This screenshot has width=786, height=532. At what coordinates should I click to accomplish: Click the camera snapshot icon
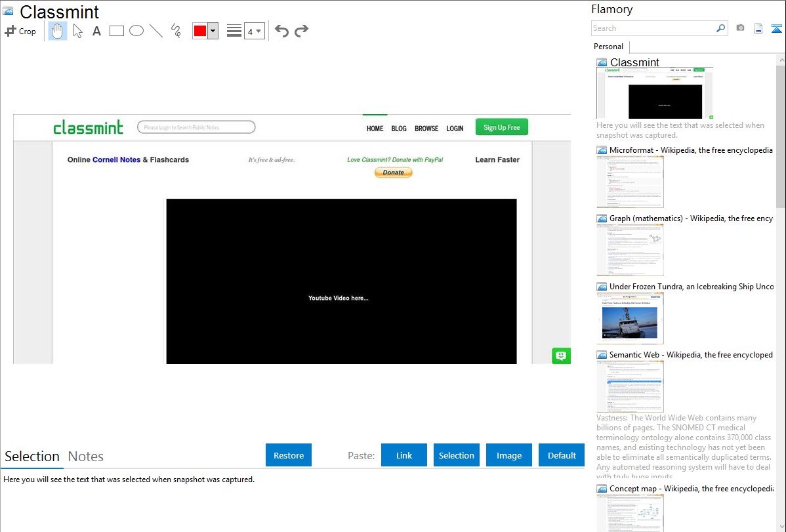pos(740,28)
